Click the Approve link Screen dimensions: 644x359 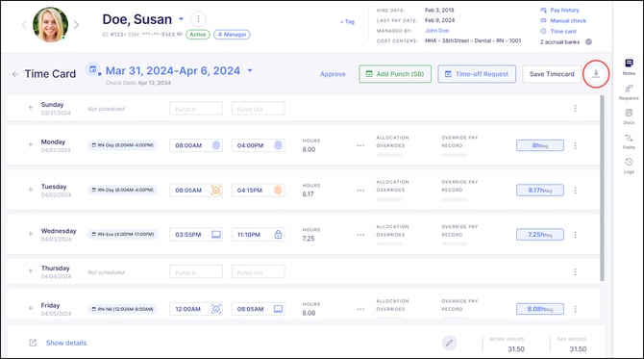[333, 74]
